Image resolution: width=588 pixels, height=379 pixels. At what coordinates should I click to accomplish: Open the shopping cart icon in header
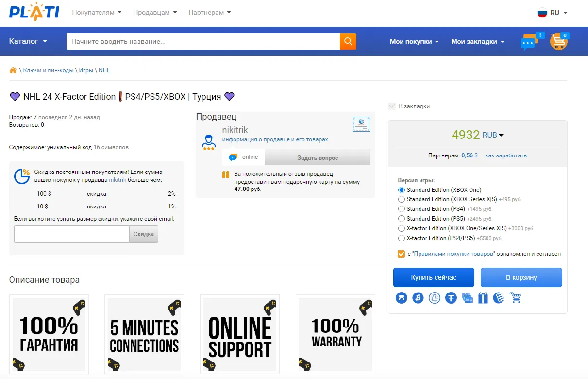(x=558, y=42)
